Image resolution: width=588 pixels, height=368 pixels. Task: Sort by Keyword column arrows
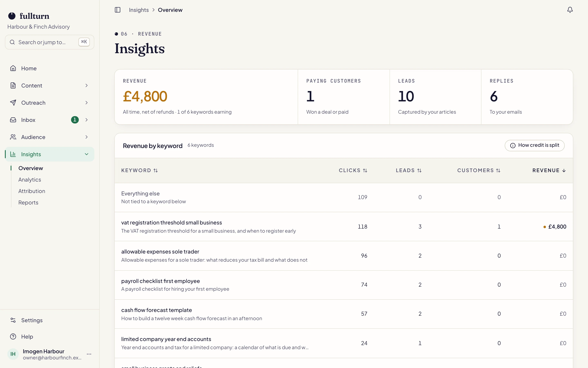tap(156, 171)
